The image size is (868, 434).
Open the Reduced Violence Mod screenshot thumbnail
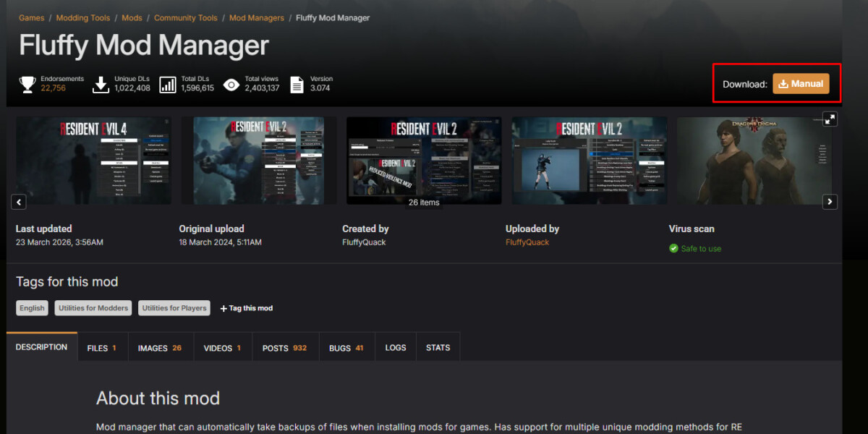tap(424, 161)
